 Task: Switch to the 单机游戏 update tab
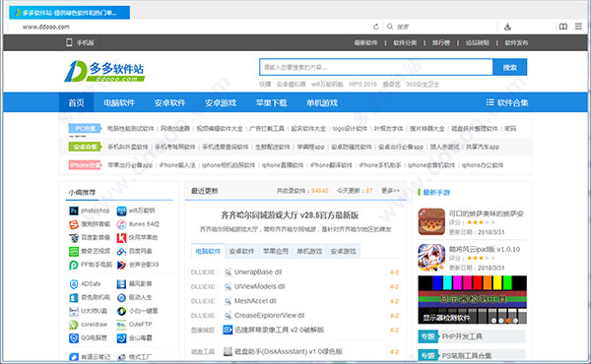(309, 251)
